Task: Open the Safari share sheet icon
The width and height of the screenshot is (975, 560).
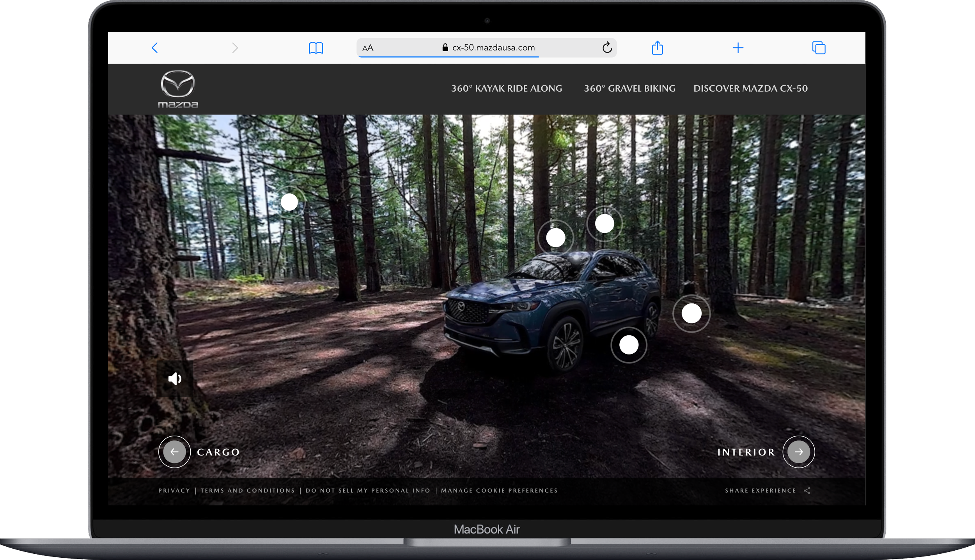Action: tap(657, 48)
